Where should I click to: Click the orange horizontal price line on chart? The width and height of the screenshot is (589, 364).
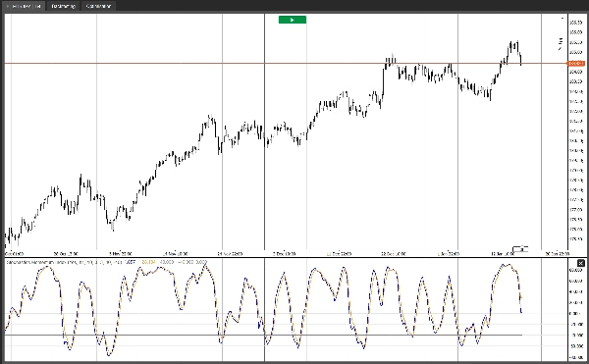coord(286,64)
